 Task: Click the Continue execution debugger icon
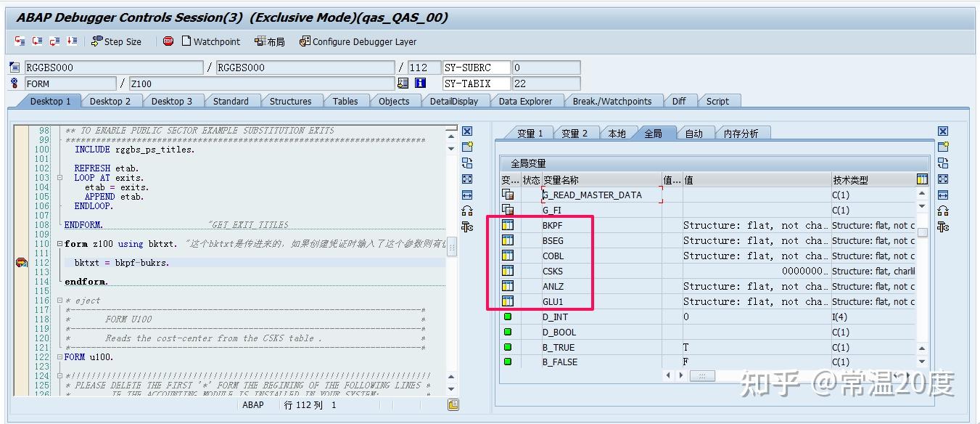73,41
